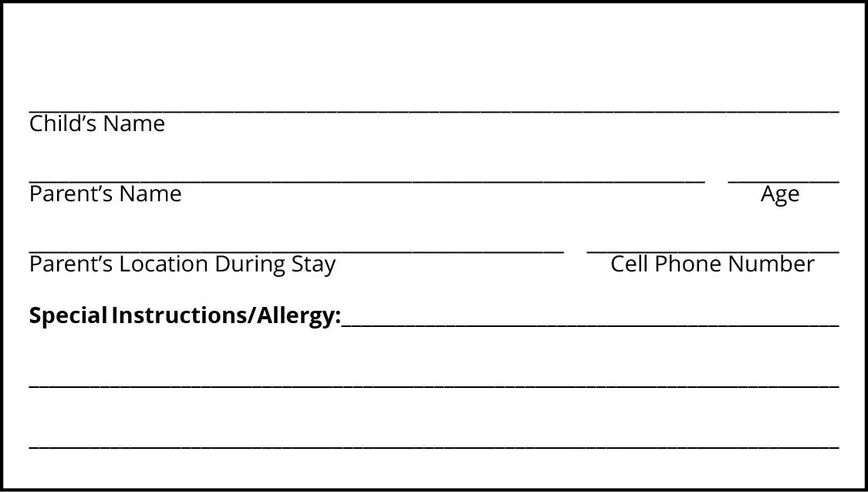
Task: Select the Parent's Name label text
Action: point(105,194)
